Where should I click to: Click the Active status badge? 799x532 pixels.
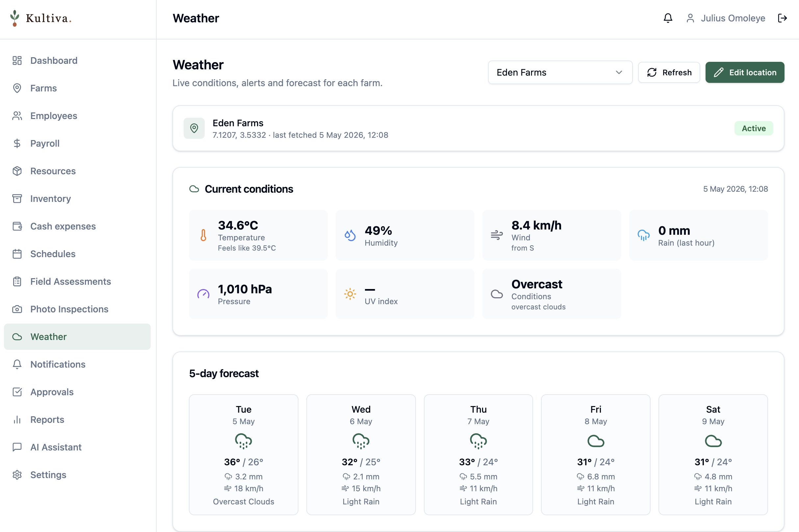tap(754, 128)
